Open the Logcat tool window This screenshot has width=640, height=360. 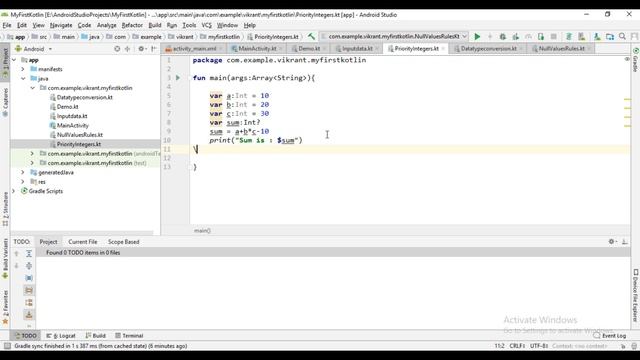(x=61, y=336)
